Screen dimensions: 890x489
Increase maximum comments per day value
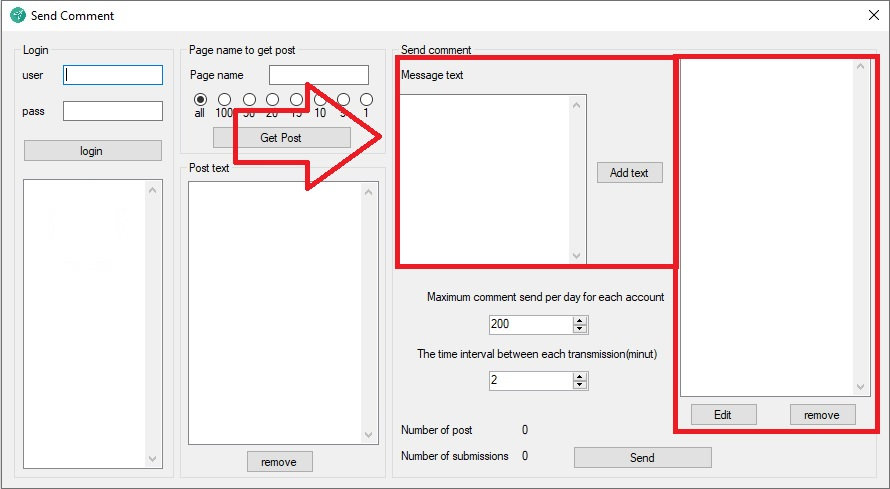[x=580, y=320]
